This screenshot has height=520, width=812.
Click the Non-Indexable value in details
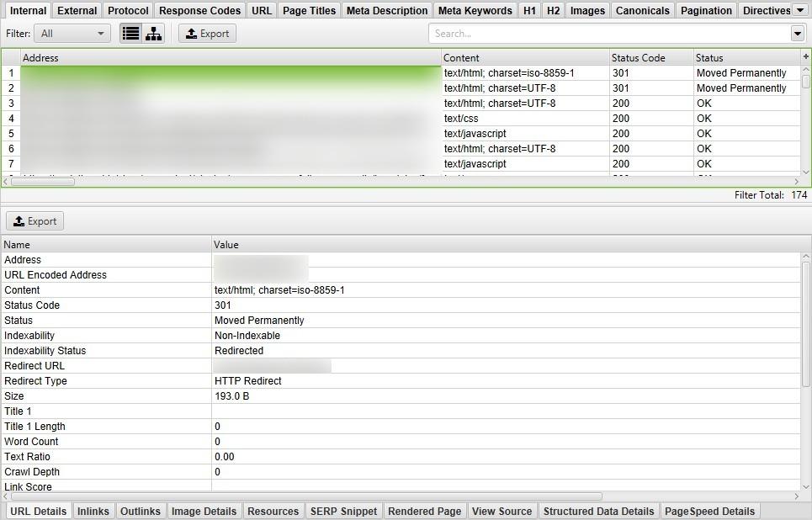point(247,336)
